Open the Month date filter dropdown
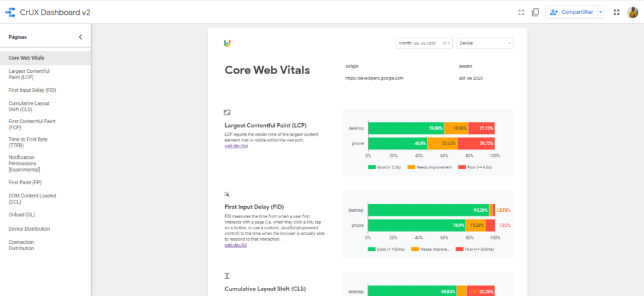The image size is (644, 296). [425, 43]
